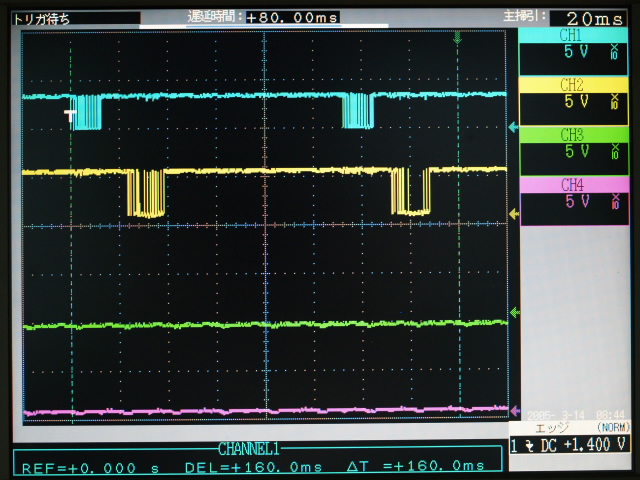Click the green CH3 ground level arrow
Image resolution: width=640 pixels, height=480 pixels.
(514, 312)
